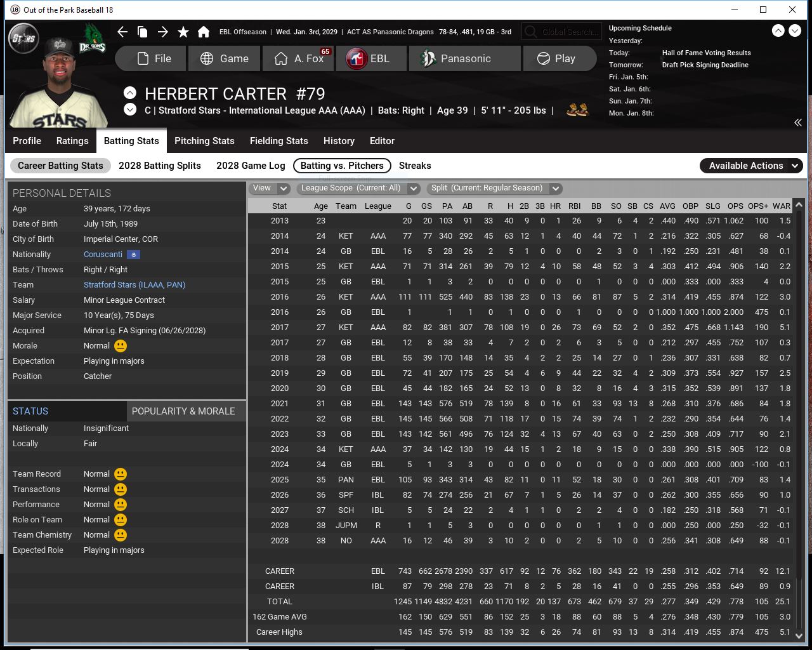Click the Performance smiley face icon
Viewport: 812px width, 650px height.
pyautogui.click(x=120, y=505)
